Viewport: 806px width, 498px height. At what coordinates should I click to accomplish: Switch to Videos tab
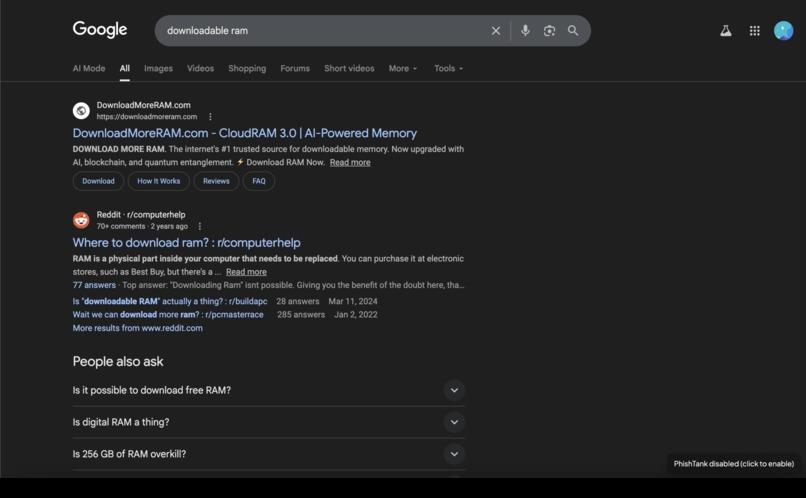(x=200, y=68)
